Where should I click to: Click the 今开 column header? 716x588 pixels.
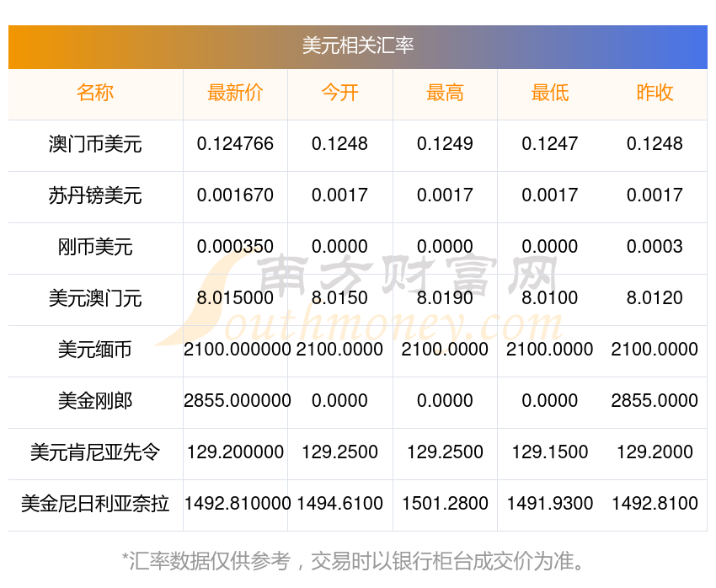[x=339, y=93]
